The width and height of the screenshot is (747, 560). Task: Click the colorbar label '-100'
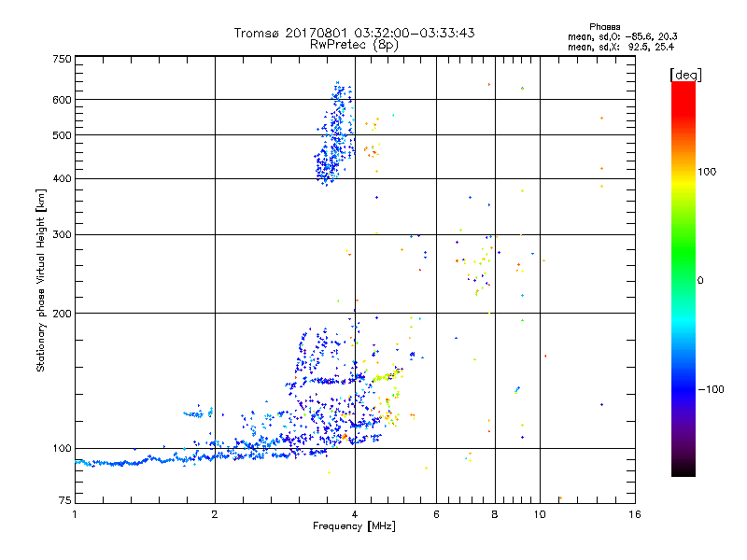coord(711,389)
